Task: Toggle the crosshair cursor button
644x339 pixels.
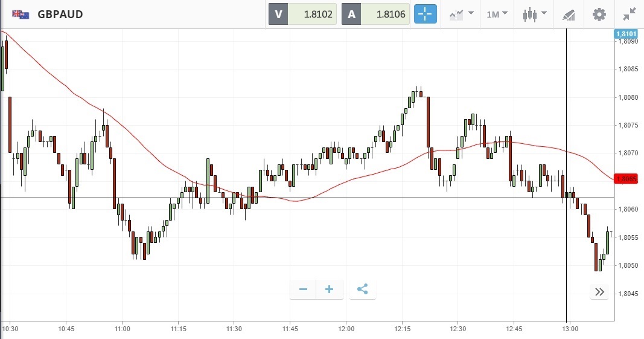Action: (x=425, y=14)
